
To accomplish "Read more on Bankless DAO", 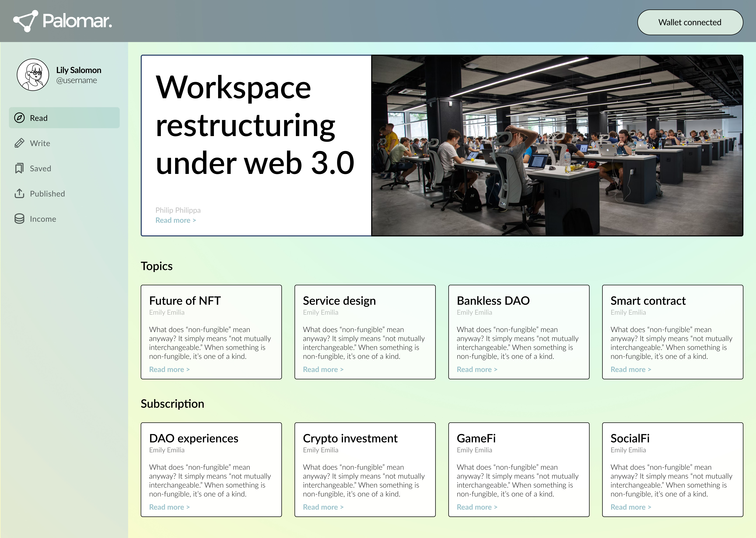I will pyautogui.click(x=477, y=369).
